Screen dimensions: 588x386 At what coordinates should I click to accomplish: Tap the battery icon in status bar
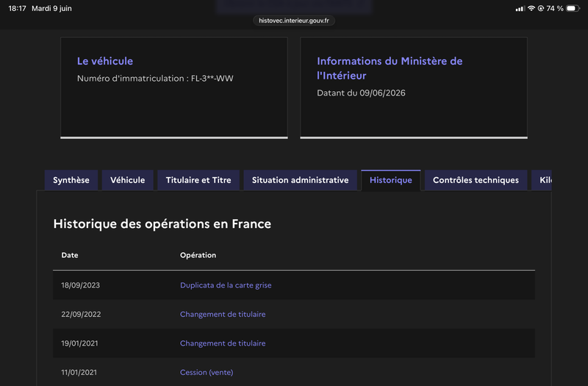pos(573,8)
